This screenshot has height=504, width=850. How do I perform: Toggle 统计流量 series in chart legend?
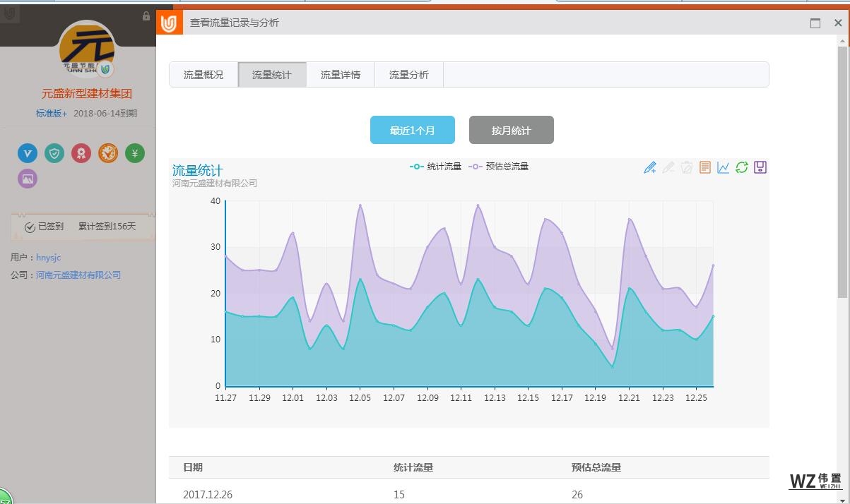click(436, 167)
